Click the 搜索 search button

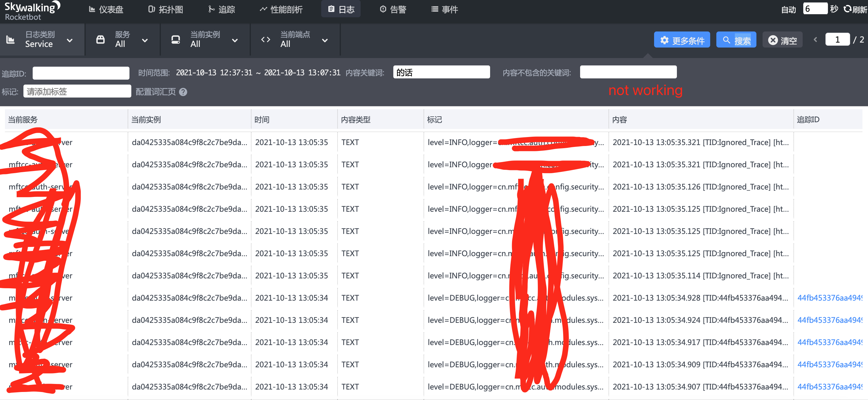[736, 40]
